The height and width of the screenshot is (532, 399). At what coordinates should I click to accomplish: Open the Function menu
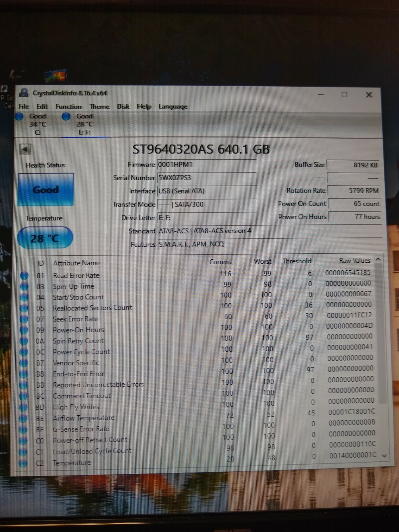pyautogui.click(x=68, y=106)
